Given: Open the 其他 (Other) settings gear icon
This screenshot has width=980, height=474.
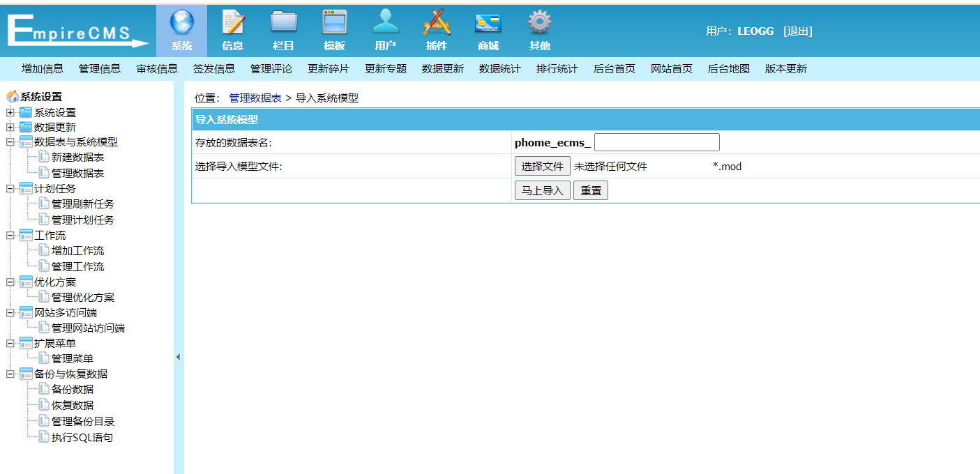Looking at the screenshot, I should point(538,26).
